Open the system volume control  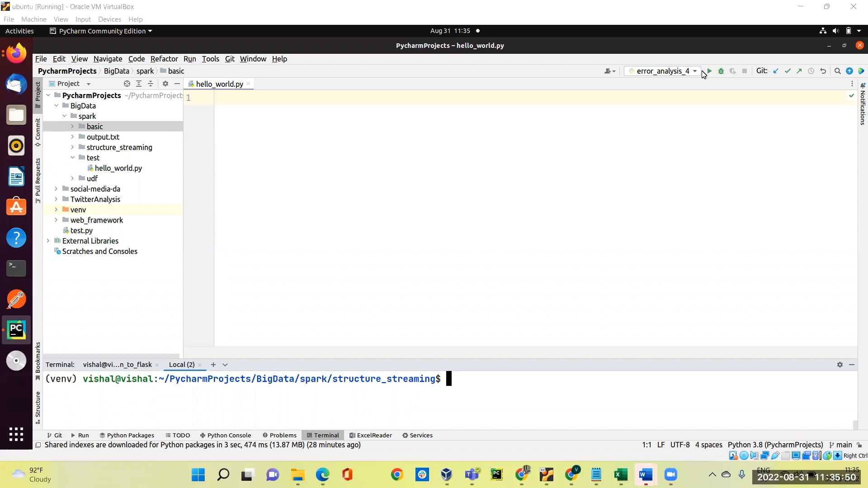[x=835, y=30]
